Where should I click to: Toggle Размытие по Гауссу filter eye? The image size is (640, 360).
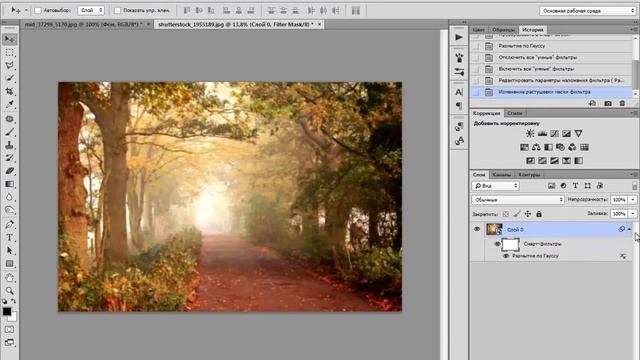click(506, 256)
